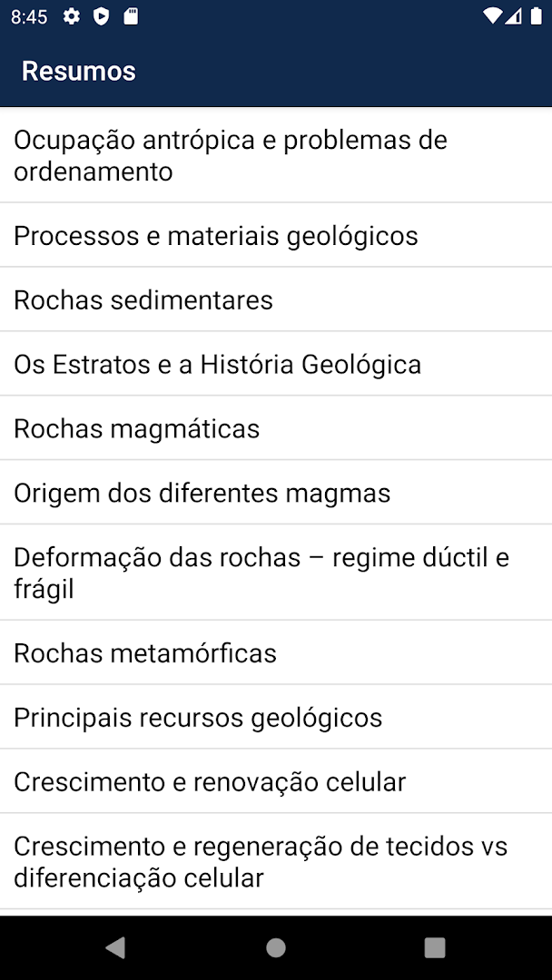This screenshot has width=552, height=980.
Task: Open the 'Rochas metamórficas' summary
Action: pyautogui.click(x=145, y=652)
